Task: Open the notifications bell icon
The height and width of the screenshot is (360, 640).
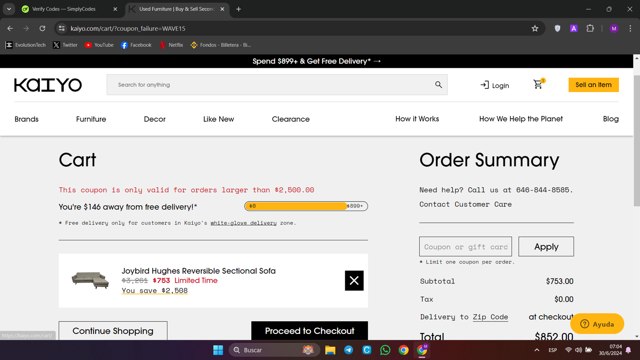Action: (x=628, y=350)
